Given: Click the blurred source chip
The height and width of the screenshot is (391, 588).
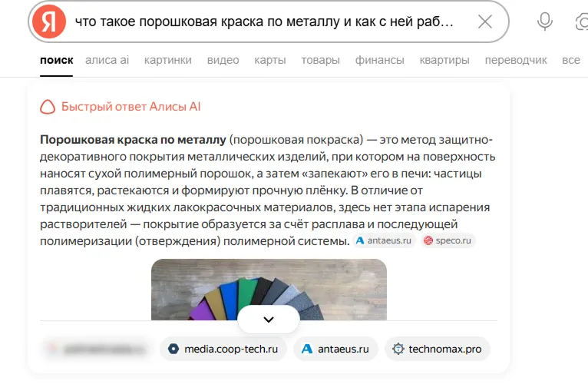Looking at the screenshot, I should [97, 349].
